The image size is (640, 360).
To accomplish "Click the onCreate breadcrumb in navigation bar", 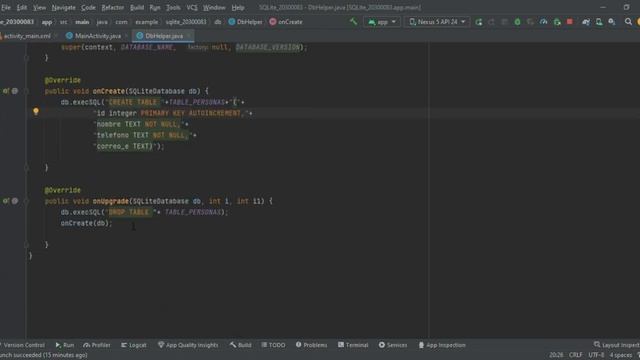I will coord(286,22).
